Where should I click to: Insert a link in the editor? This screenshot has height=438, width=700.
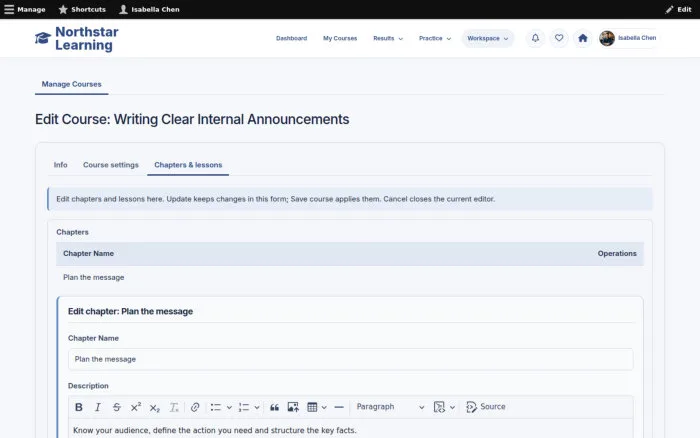[x=195, y=407]
